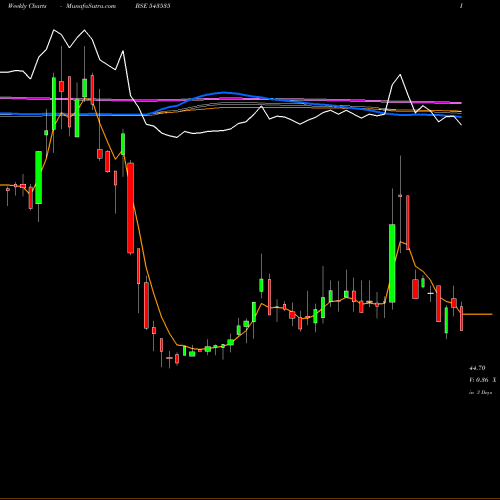The width and height of the screenshot is (500, 500).
Task: Click the tall green candlestick before the last spike
Action: pyautogui.click(x=392, y=263)
